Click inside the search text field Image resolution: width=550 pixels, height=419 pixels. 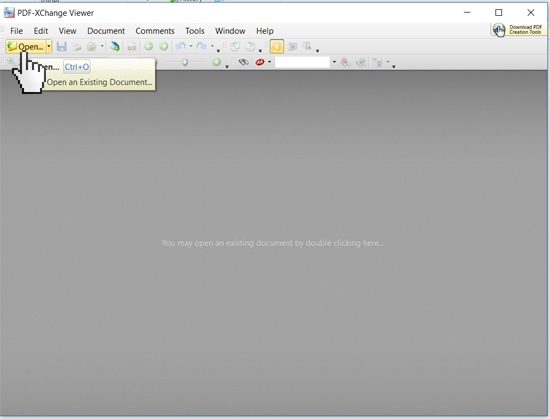pos(302,62)
